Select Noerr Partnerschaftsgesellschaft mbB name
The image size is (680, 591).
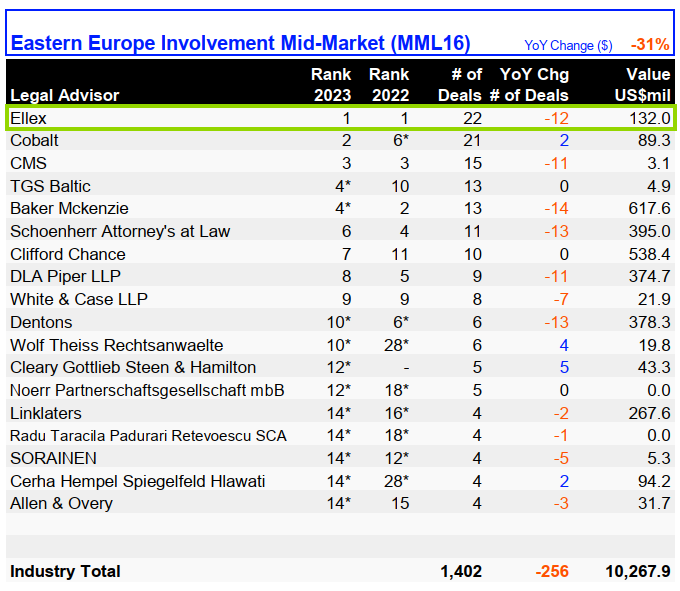pos(147,391)
